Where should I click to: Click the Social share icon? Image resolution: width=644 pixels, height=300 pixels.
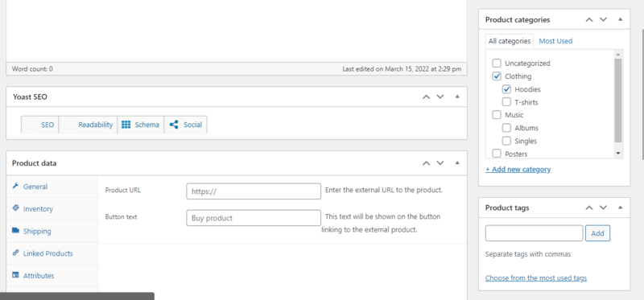point(174,125)
